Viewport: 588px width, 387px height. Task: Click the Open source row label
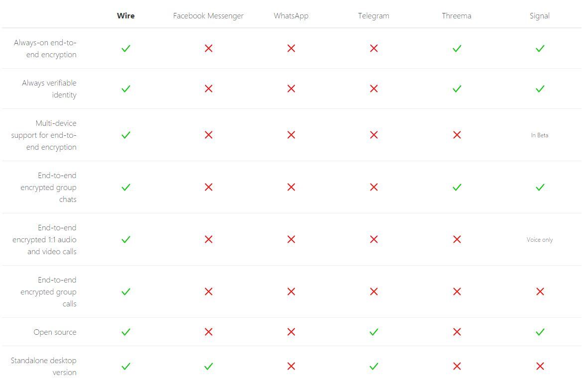point(55,332)
